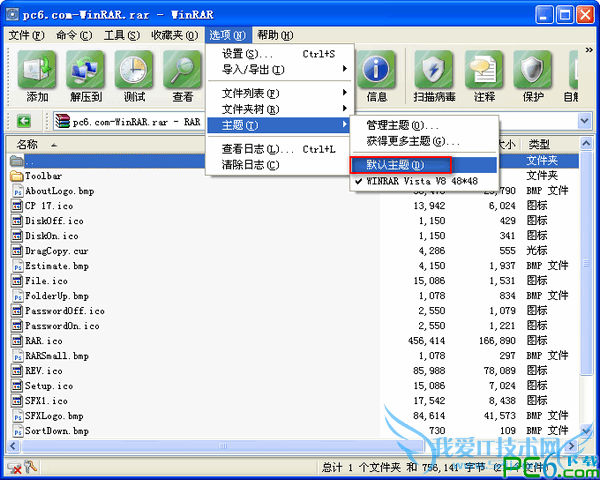
Task: Click the Setup.ico file icon
Action: coord(17,386)
